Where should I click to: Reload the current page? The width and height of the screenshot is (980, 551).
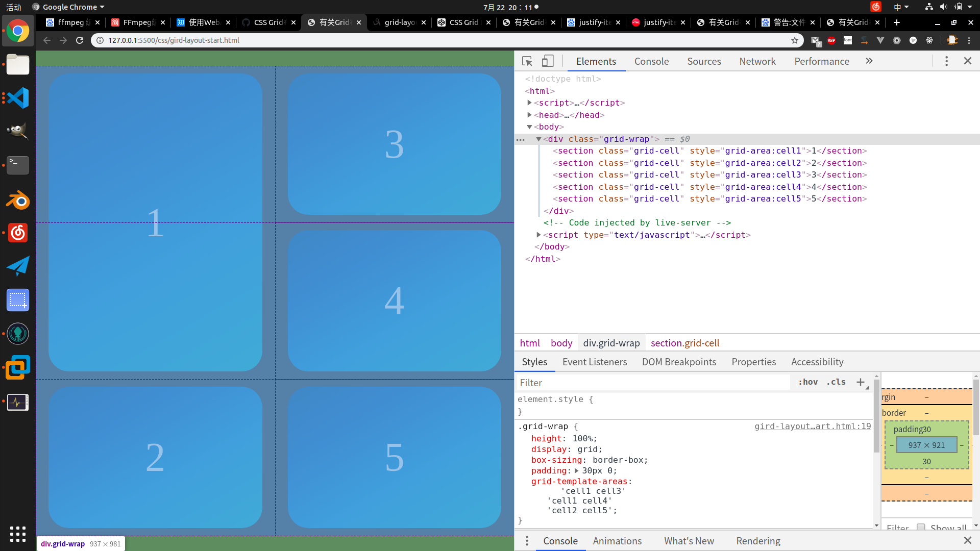click(80, 40)
